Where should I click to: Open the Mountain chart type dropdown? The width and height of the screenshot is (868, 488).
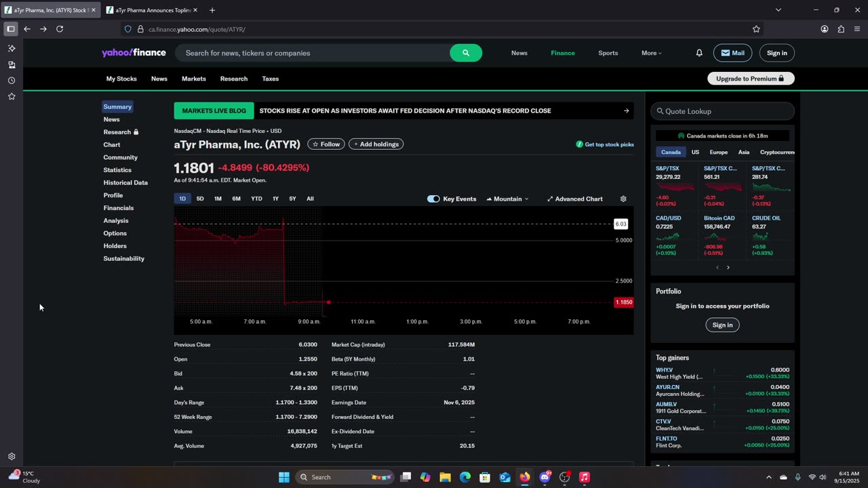click(507, 199)
